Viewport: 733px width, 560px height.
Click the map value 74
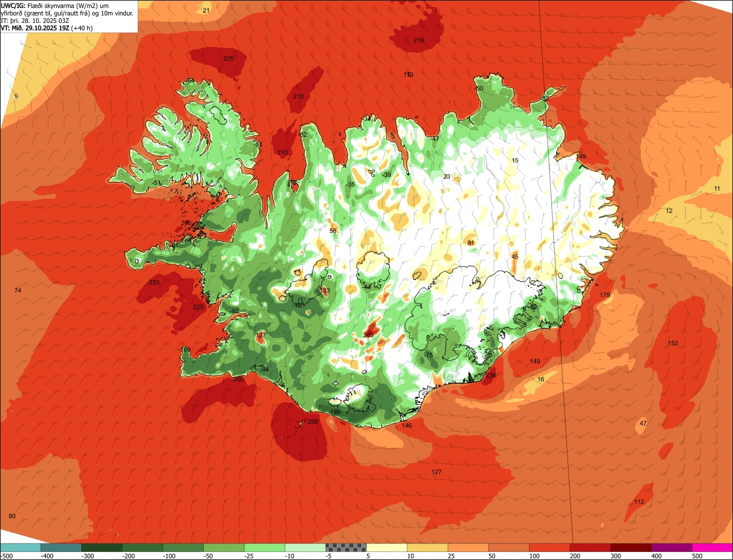[18, 291]
